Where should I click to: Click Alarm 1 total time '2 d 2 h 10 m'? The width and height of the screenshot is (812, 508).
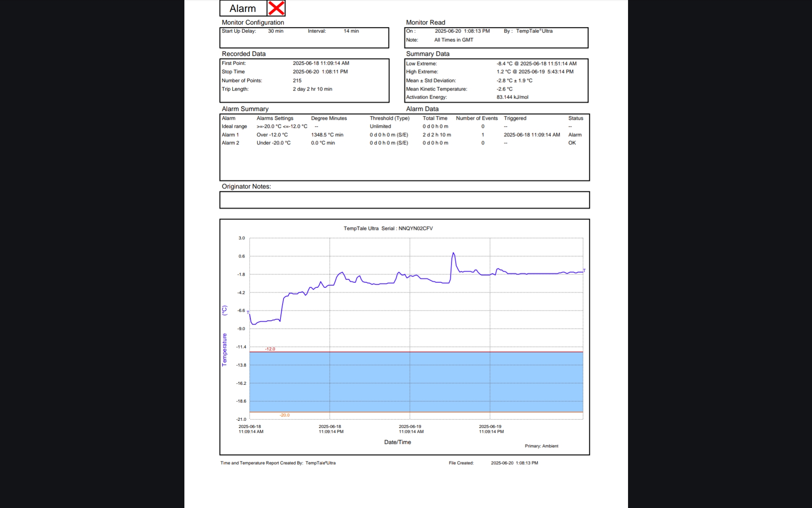436,135
